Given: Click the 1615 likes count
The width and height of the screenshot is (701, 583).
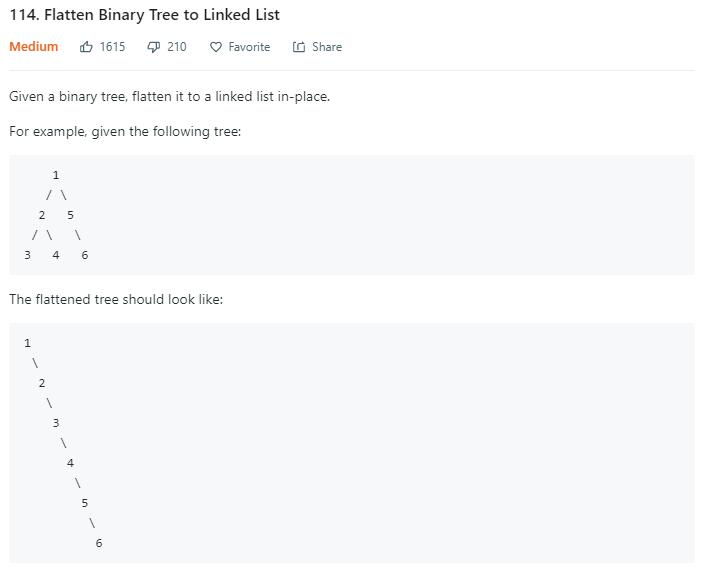Looking at the screenshot, I should (112, 47).
